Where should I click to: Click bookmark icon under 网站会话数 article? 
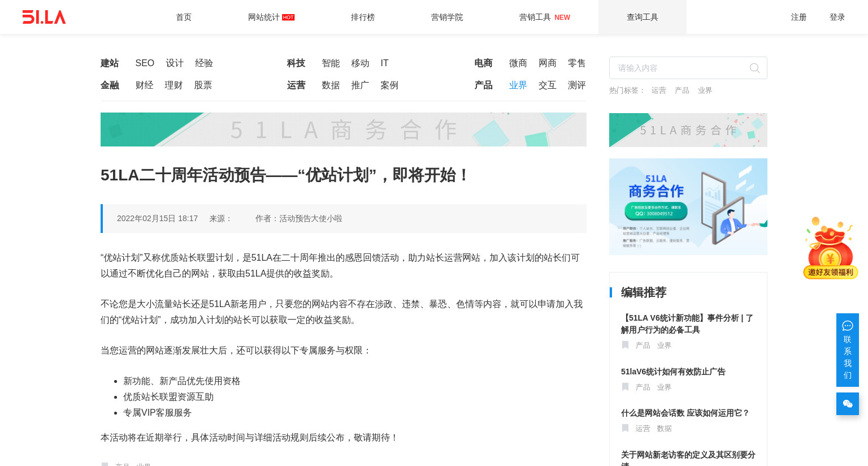pos(625,428)
